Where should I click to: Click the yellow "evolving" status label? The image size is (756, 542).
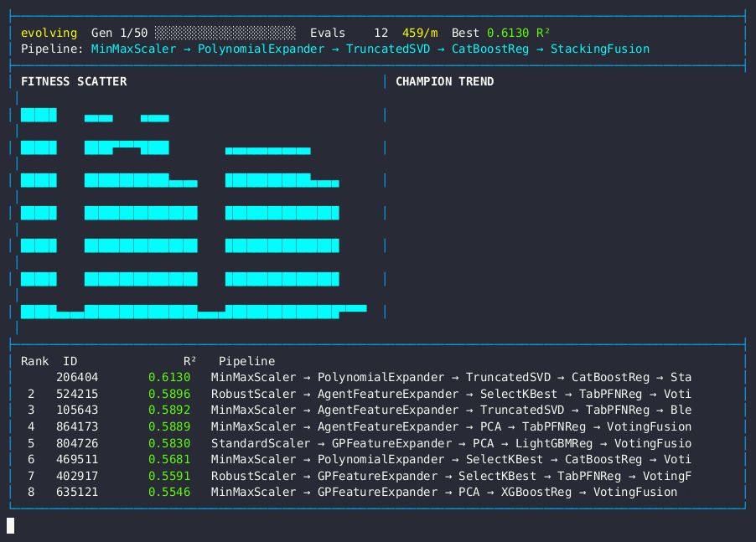coord(49,33)
